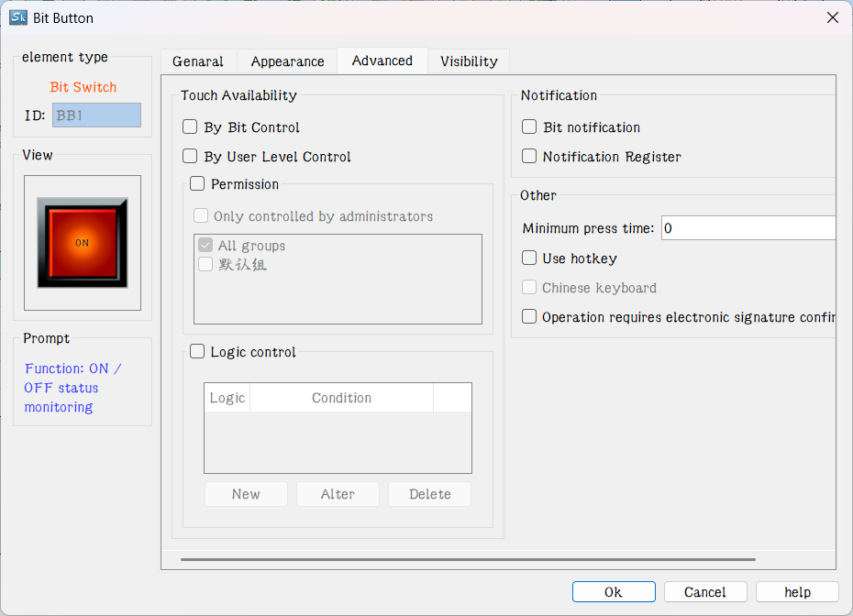The image size is (853, 616).
Task: Close the Bit Button dialog window
Action: pos(832,17)
